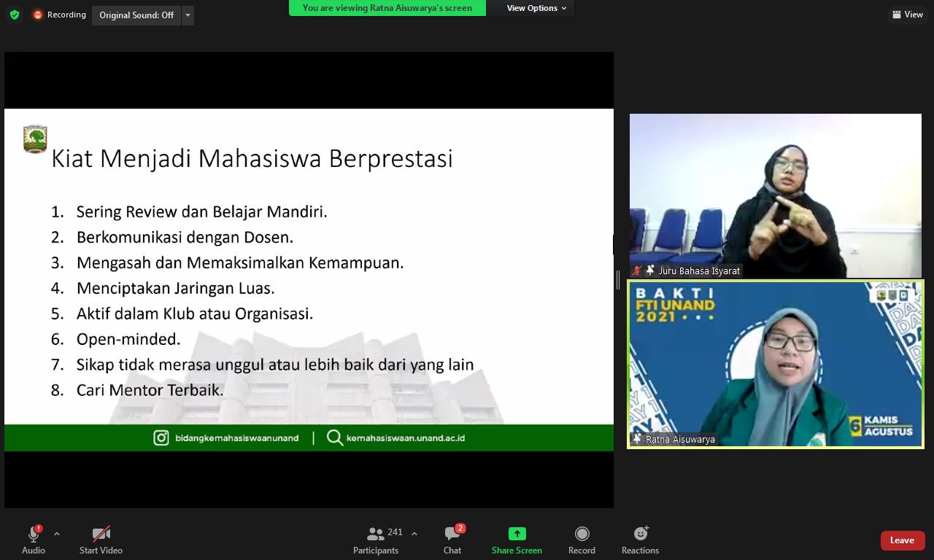Open the View layout menu
This screenshot has height=560, width=934.
(x=908, y=15)
